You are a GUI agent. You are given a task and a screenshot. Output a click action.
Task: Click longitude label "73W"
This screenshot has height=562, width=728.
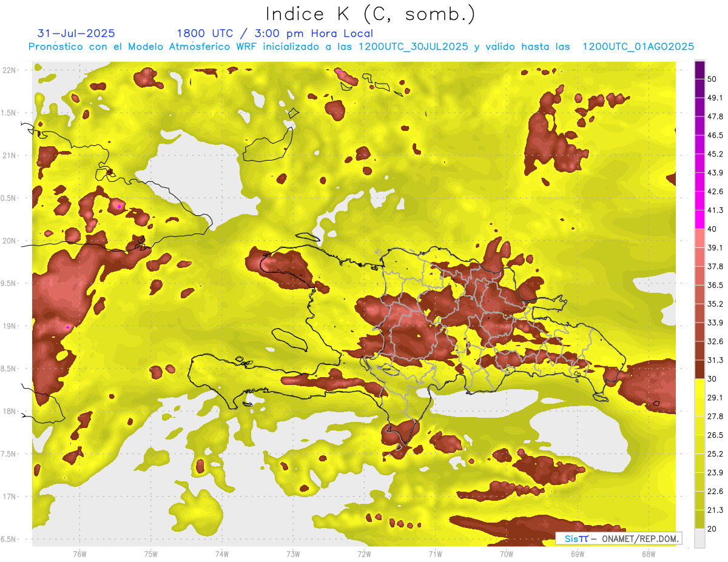point(292,554)
